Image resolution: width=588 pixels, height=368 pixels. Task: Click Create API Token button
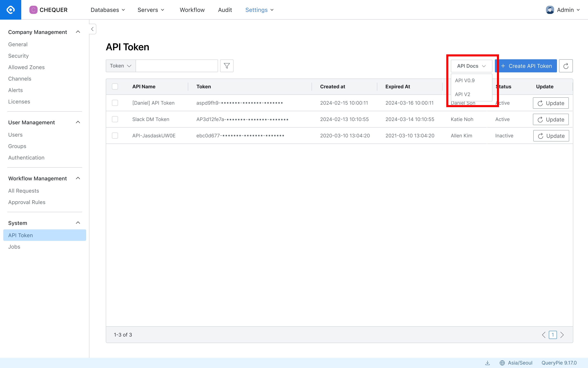pos(526,66)
